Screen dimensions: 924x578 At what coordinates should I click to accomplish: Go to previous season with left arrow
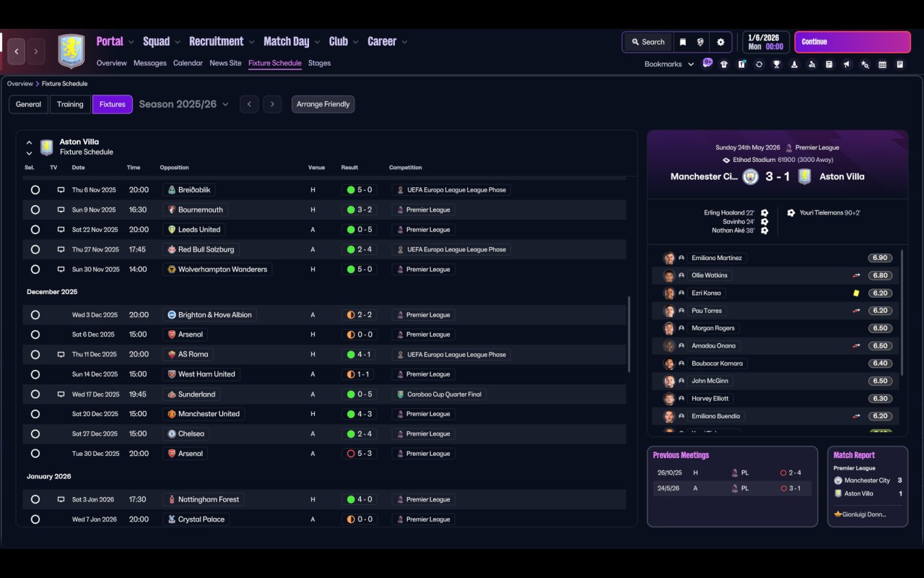(x=249, y=104)
